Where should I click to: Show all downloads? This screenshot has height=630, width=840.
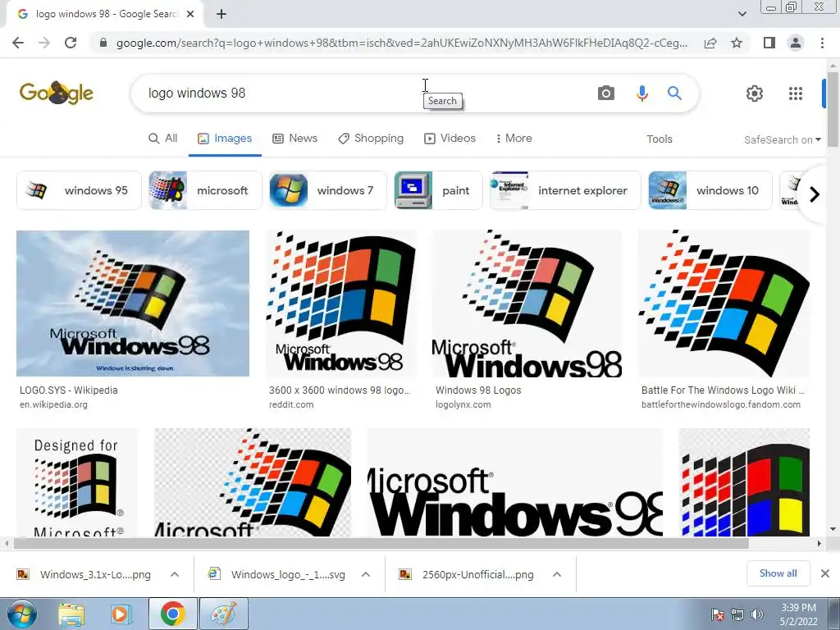pos(778,573)
